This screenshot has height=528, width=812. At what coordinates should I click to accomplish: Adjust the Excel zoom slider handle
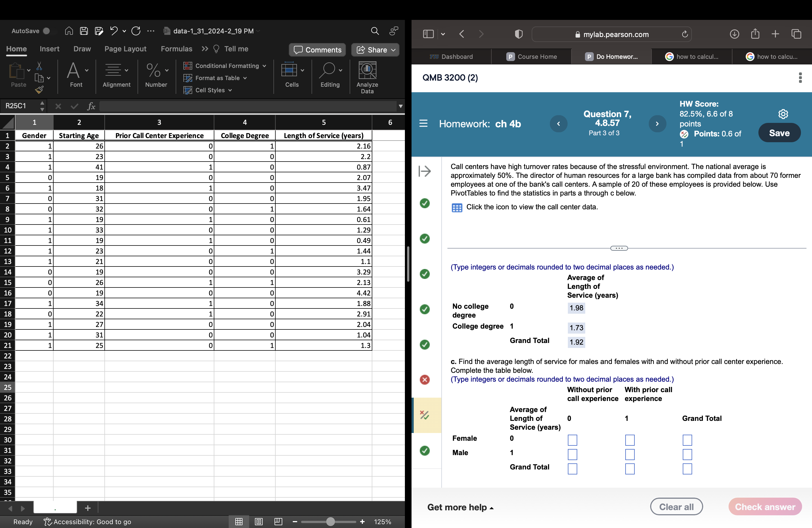pyautogui.click(x=330, y=522)
